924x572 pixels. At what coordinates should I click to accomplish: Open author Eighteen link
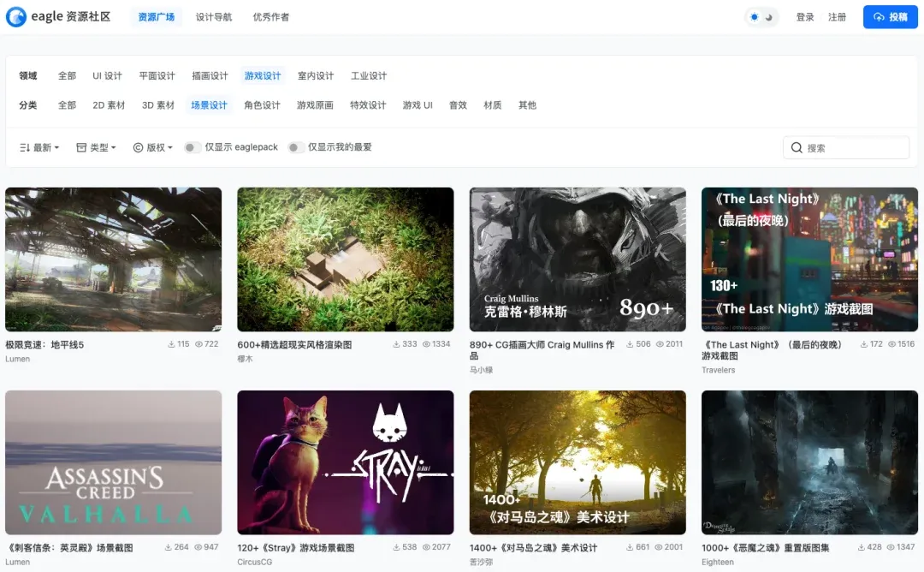[718, 562]
